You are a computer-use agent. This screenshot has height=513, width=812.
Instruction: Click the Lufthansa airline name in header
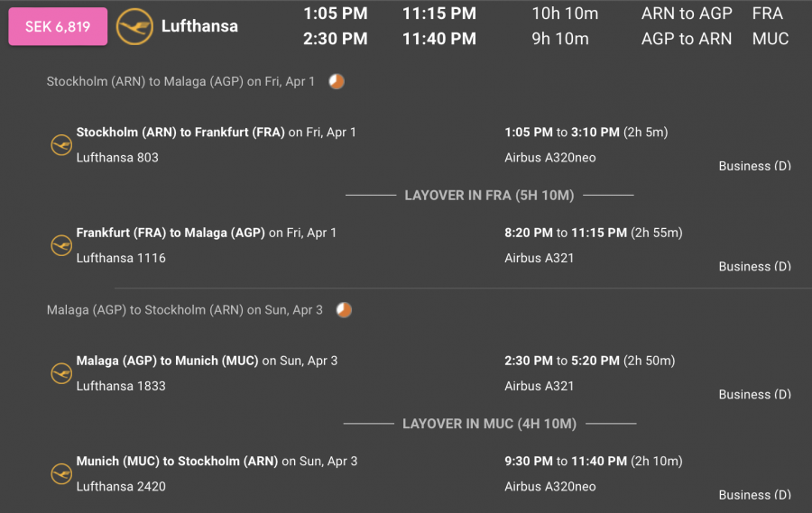199,26
